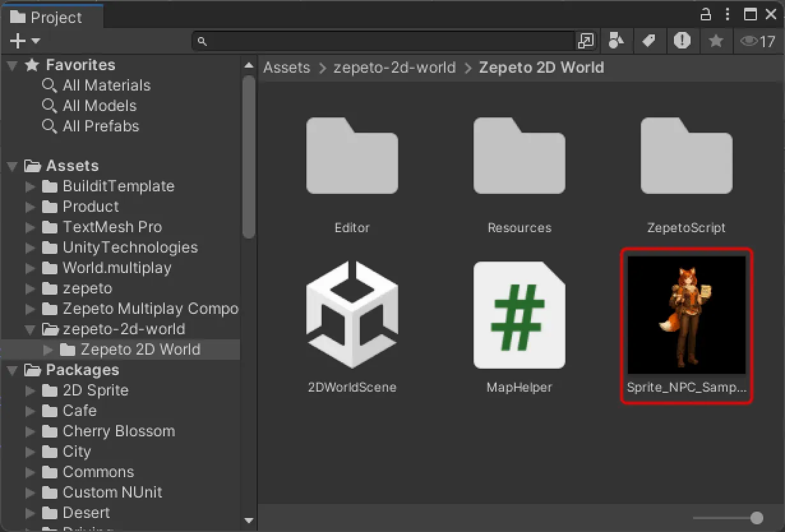Click Zepeto 2D World breadcrumb
The width and height of the screenshot is (785, 532).
(x=541, y=68)
